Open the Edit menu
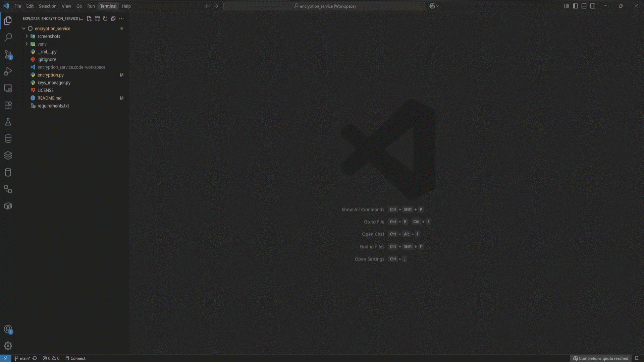Screen dimensions: 644x362 pos(30,6)
